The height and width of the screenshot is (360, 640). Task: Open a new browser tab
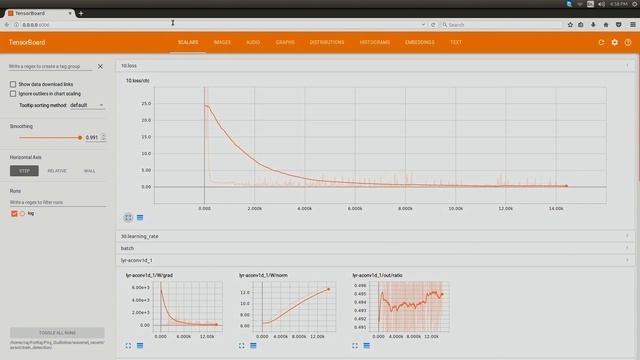click(81, 13)
